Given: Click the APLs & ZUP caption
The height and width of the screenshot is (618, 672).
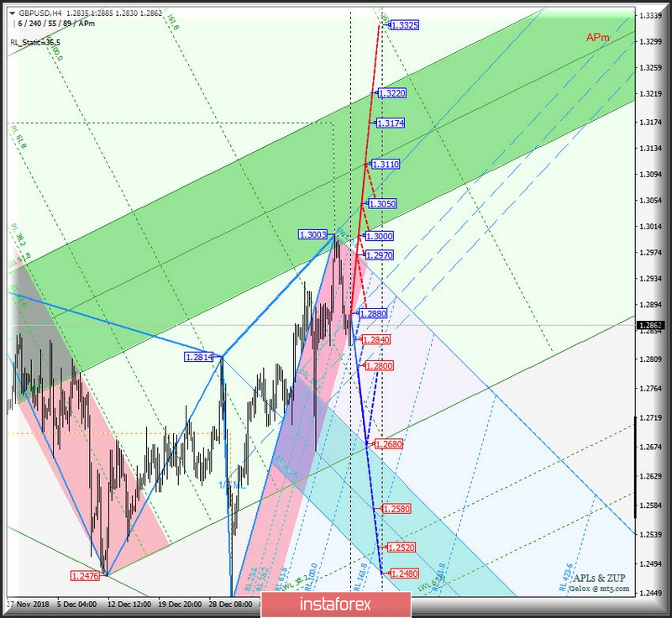Looking at the screenshot, I should (x=600, y=579).
